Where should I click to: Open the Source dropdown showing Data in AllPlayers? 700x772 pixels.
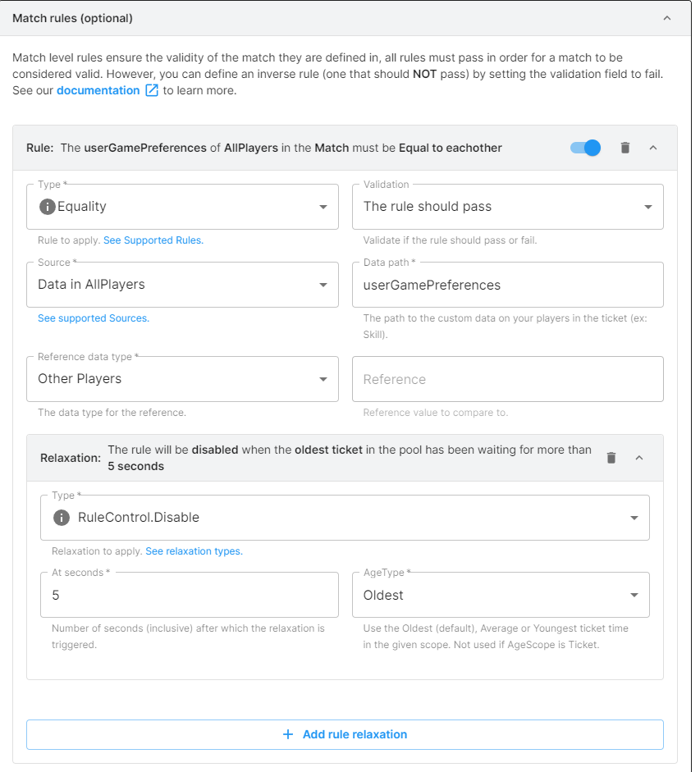tap(182, 285)
